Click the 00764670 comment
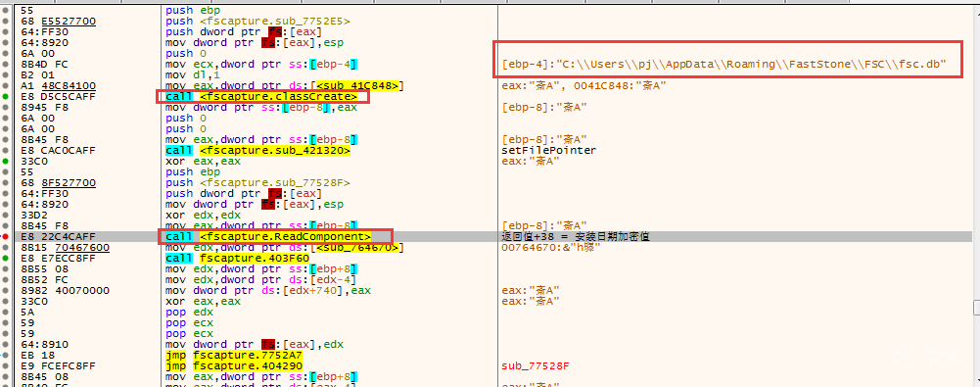The width and height of the screenshot is (980, 387). pyautogui.click(x=550, y=248)
